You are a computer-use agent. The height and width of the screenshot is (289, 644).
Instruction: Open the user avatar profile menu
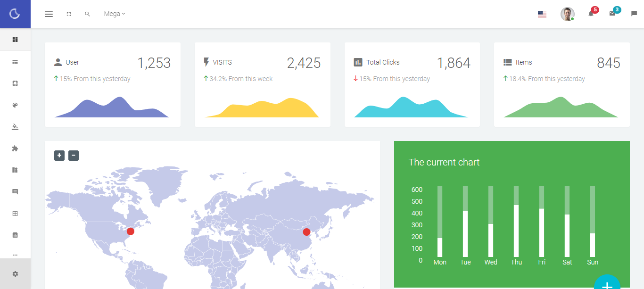567,14
